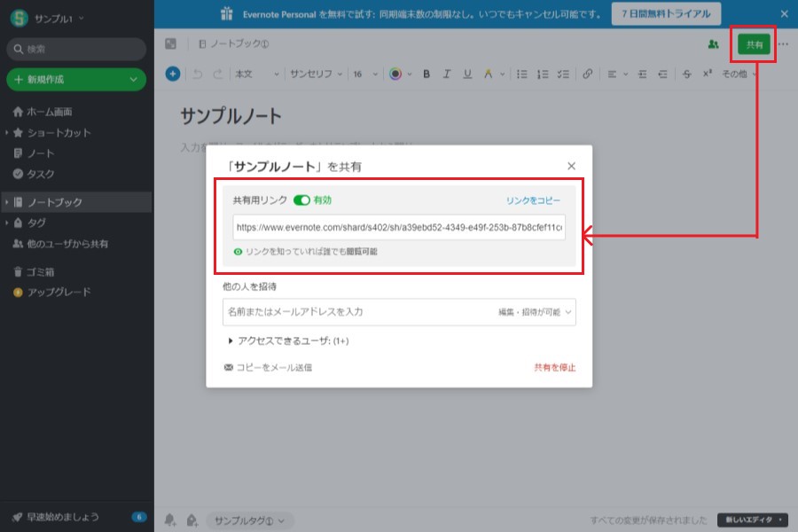
Task: Apply strikethrough formatting
Action: tap(686, 74)
